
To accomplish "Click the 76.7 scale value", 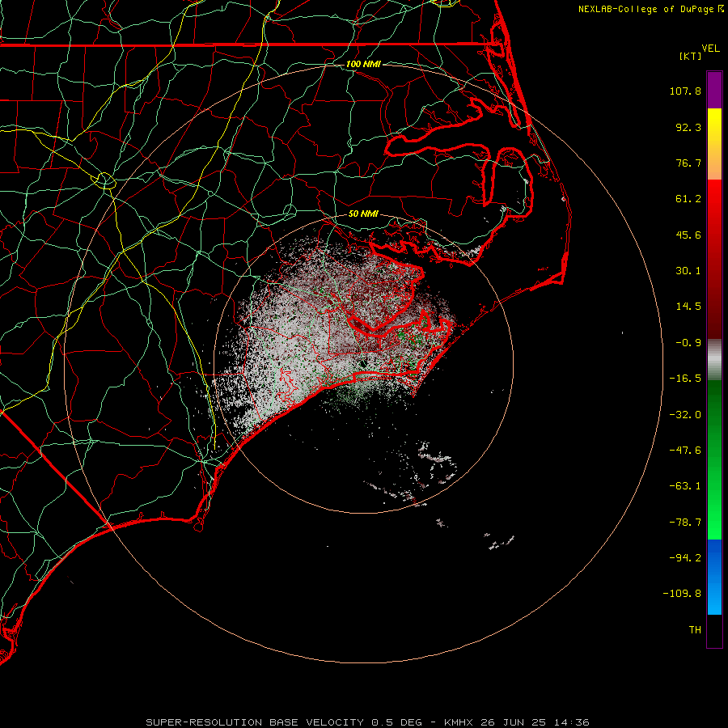I will [688, 163].
